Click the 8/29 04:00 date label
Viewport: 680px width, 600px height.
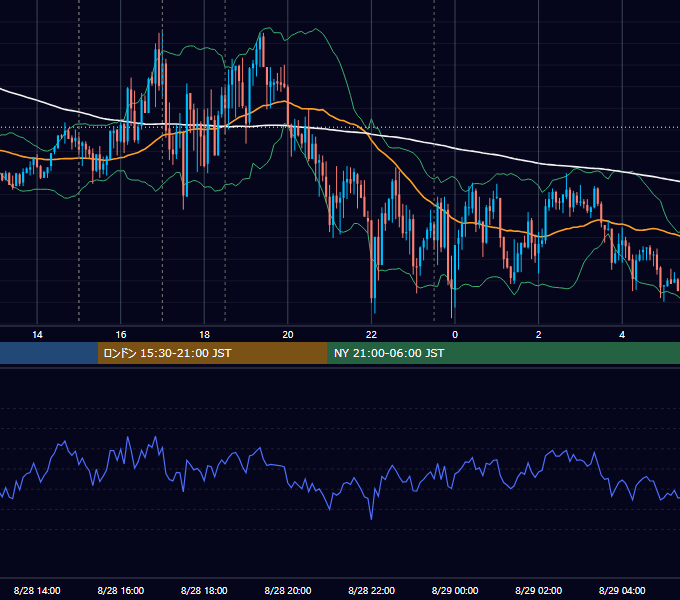(622, 590)
